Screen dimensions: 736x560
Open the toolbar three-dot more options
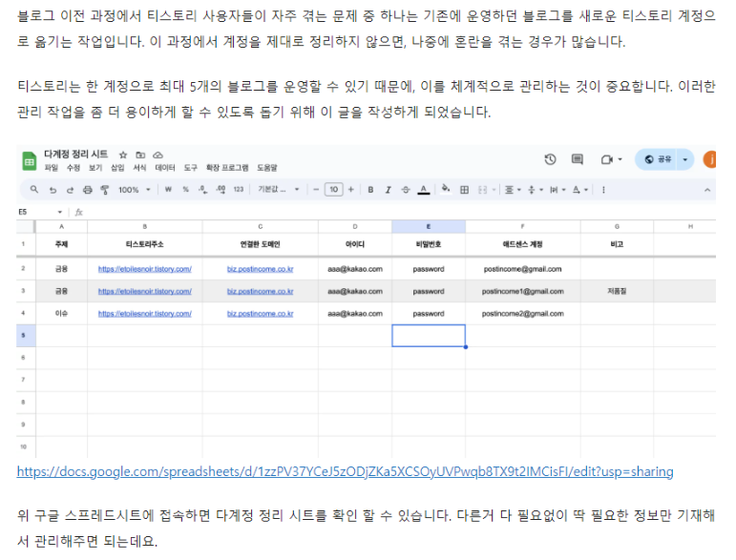click(603, 190)
